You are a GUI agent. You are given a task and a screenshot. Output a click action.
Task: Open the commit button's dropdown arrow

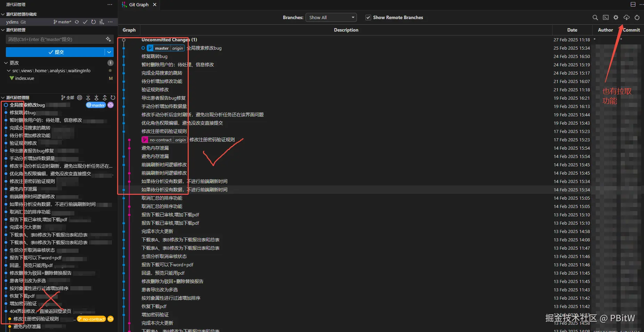coord(109,52)
